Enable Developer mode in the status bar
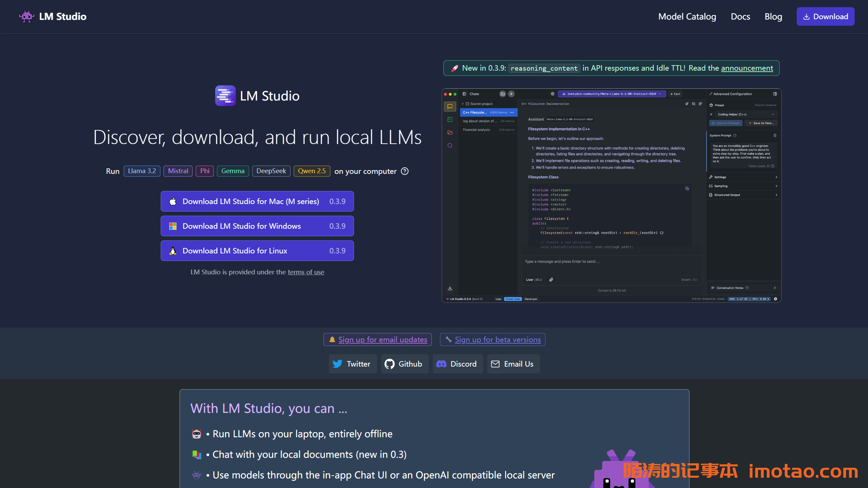 (x=531, y=299)
